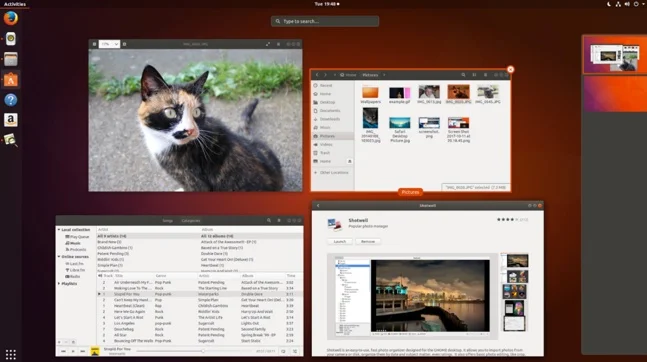
Task: Click the play/pause button in Rhythmbox
Action: click(x=73, y=351)
